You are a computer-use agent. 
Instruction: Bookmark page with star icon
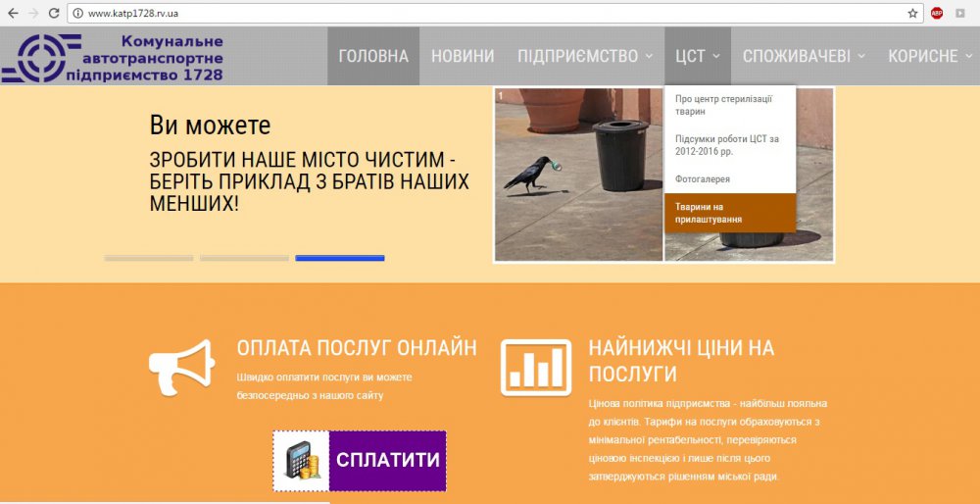[x=912, y=13]
